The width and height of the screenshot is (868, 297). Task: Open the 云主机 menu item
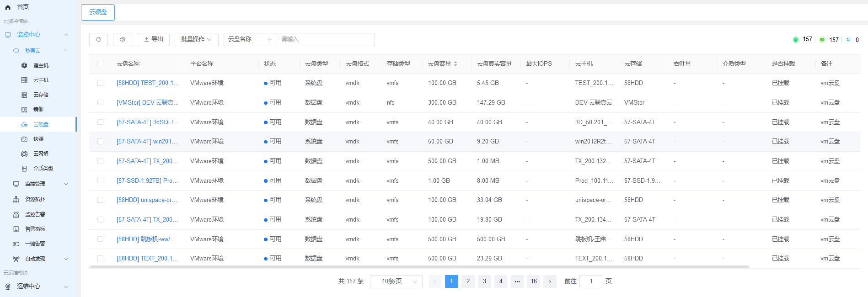point(41,80)
